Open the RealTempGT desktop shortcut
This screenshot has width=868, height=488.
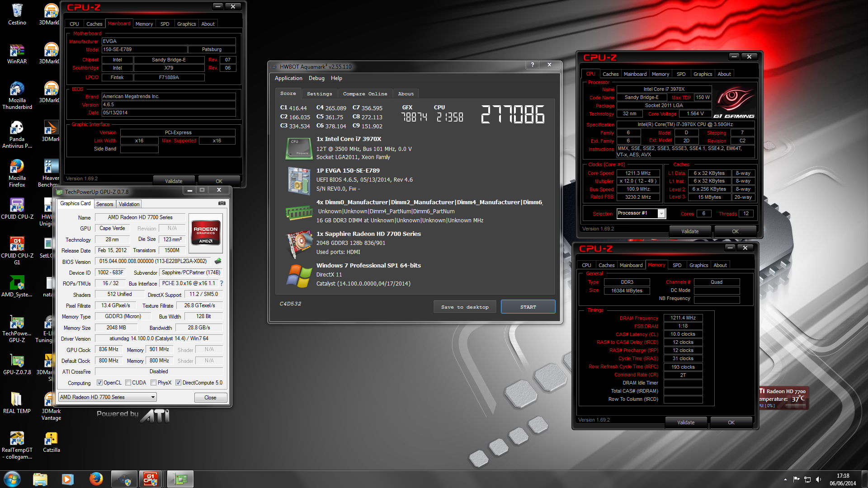point(17,445)
